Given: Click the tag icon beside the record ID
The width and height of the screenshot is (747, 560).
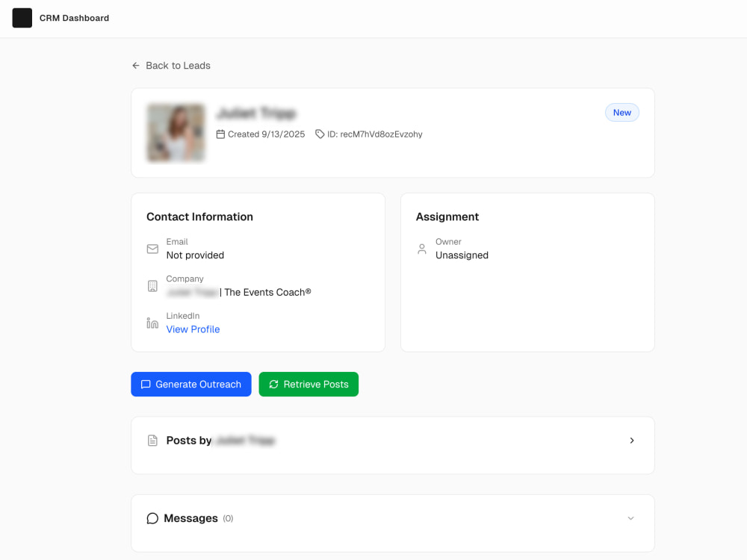Looking at the screenshot, I should click(320, 134).
